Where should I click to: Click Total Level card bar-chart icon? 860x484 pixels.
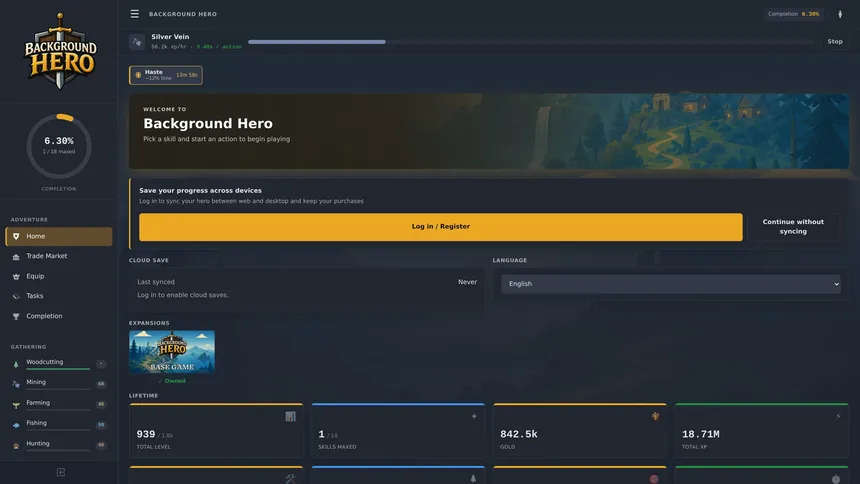click(290, 417)
